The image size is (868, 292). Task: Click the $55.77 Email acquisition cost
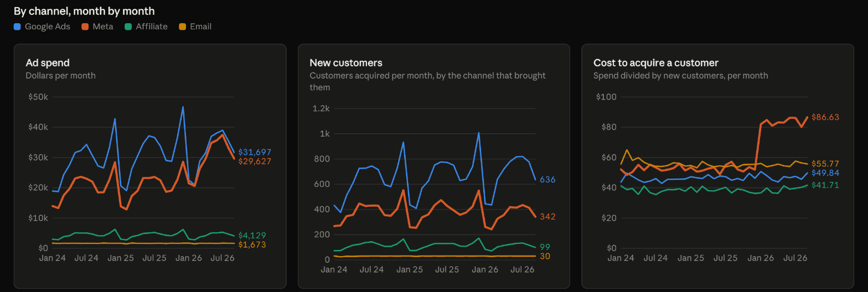(x=825, y=164)
